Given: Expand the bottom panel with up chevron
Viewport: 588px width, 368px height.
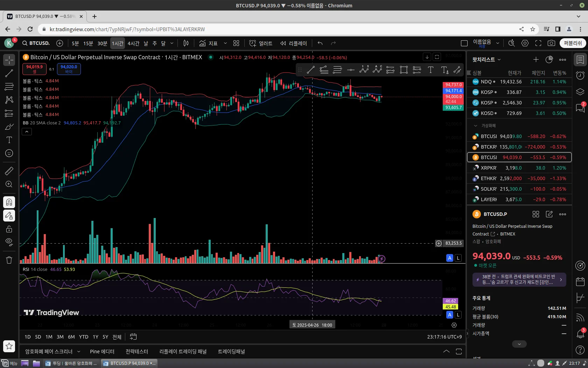Looking at the screenshot, I should click(446, 351).
